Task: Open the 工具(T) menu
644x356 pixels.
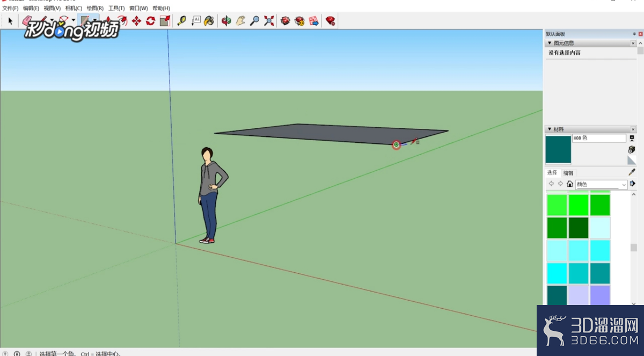Action: [116, 9]
